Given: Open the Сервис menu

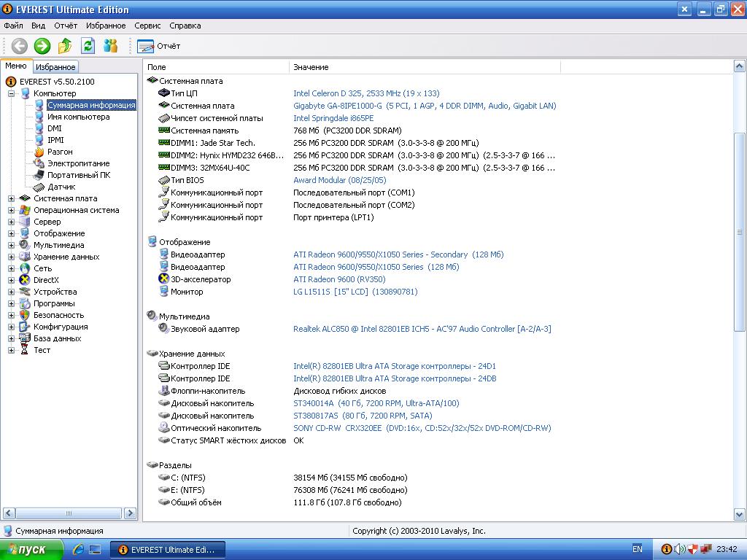Looking at the screenshot, I should point(147,26).
